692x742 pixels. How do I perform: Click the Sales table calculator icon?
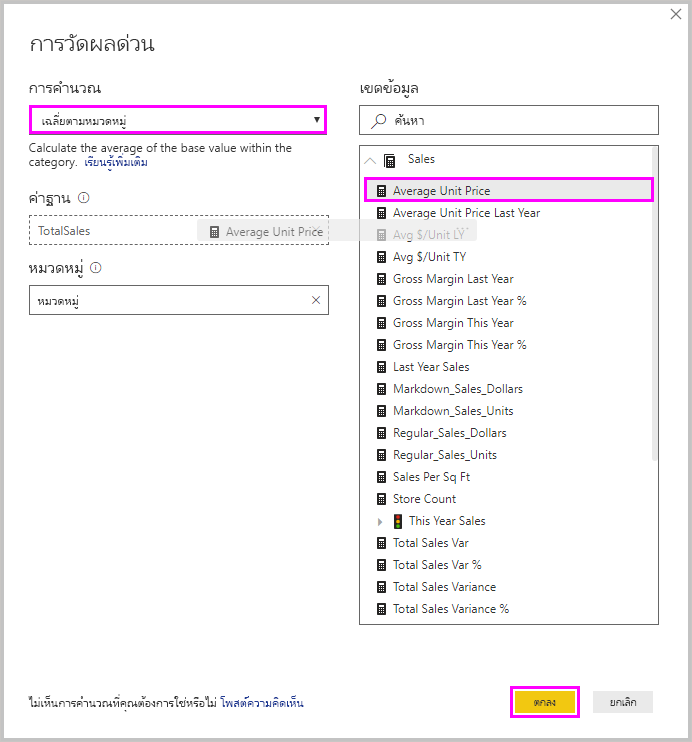390,161
